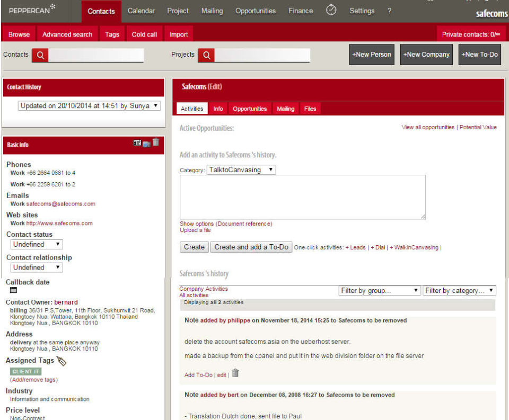Click the +New To-Do button
509x420 pixels.
[x=480, y=55]
